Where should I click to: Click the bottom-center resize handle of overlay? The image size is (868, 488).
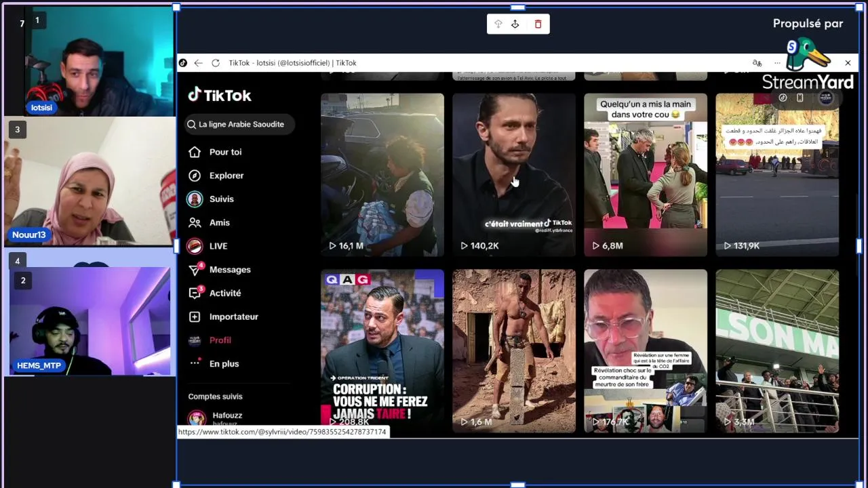[x=517, y=485]
